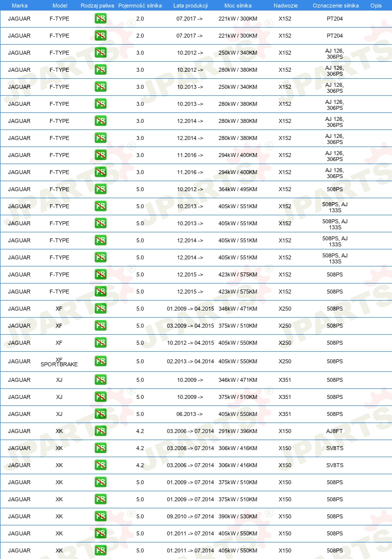Click petrol icon in F-TYPE 10.2012 250kW row
392x559 pixels.
click(x=101, y=53)
